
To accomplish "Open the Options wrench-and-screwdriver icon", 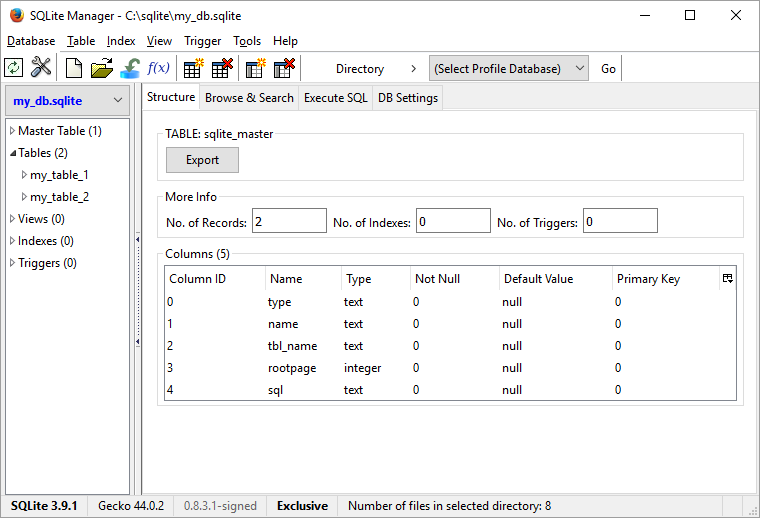I will click(41, 67).
